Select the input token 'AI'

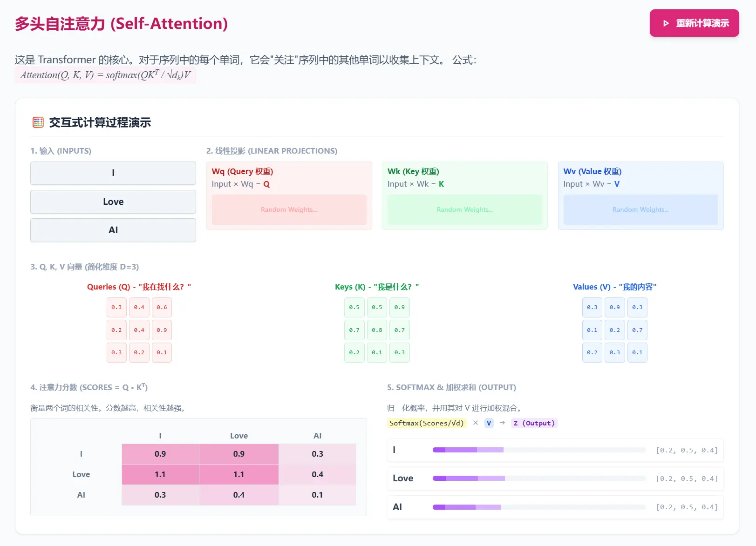pyautogui.click(x=113, y=230)
